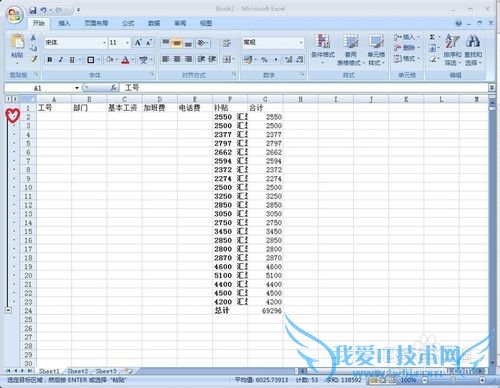This screenshot has height=388, width=500.
Task: Open Cell Styles (单元格样式) gallery
Action: point(376,49)
